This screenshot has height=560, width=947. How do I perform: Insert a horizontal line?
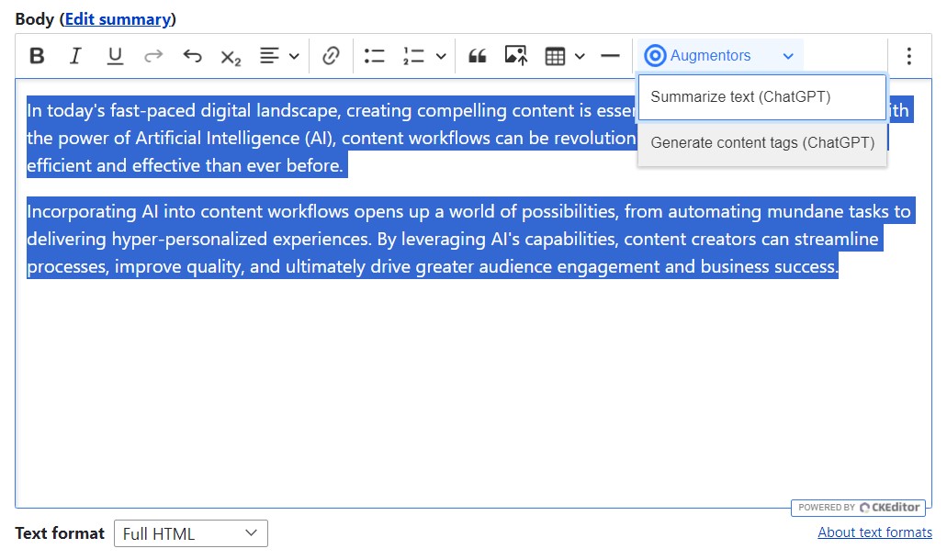(x=610, y=55)
